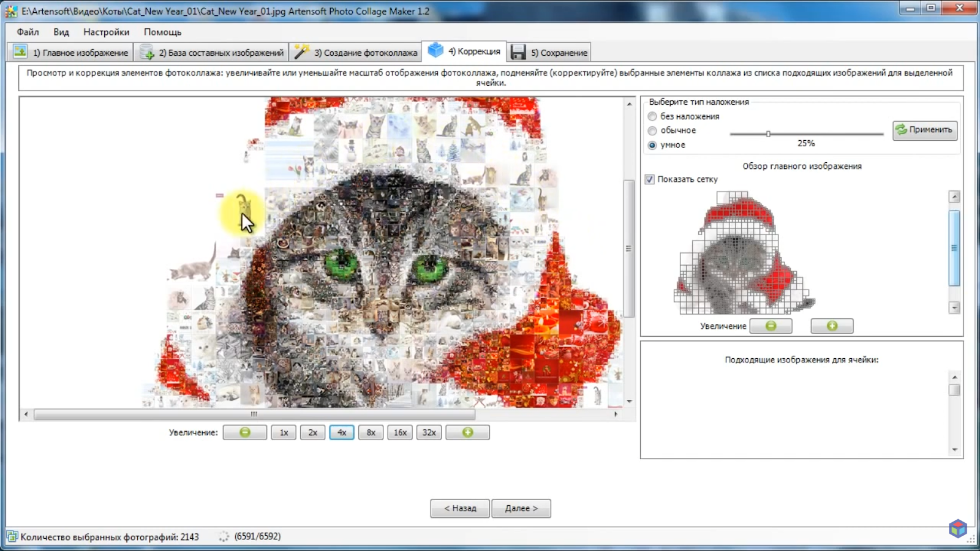Screen dimensions: 980x551
Task: Click the collage zoom-in plus button
Action: 468,432
